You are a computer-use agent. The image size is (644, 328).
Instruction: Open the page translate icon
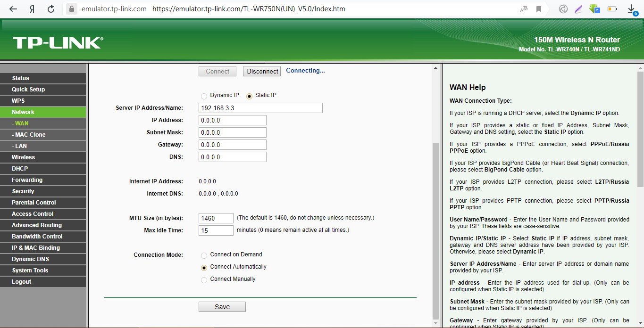[524, 9]
